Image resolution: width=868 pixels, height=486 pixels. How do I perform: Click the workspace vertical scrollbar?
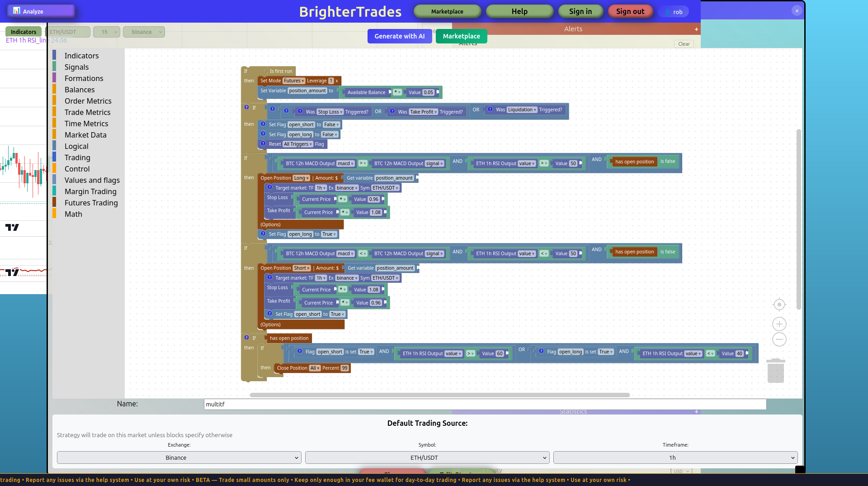pyautogui.click(x=798, y=219)
